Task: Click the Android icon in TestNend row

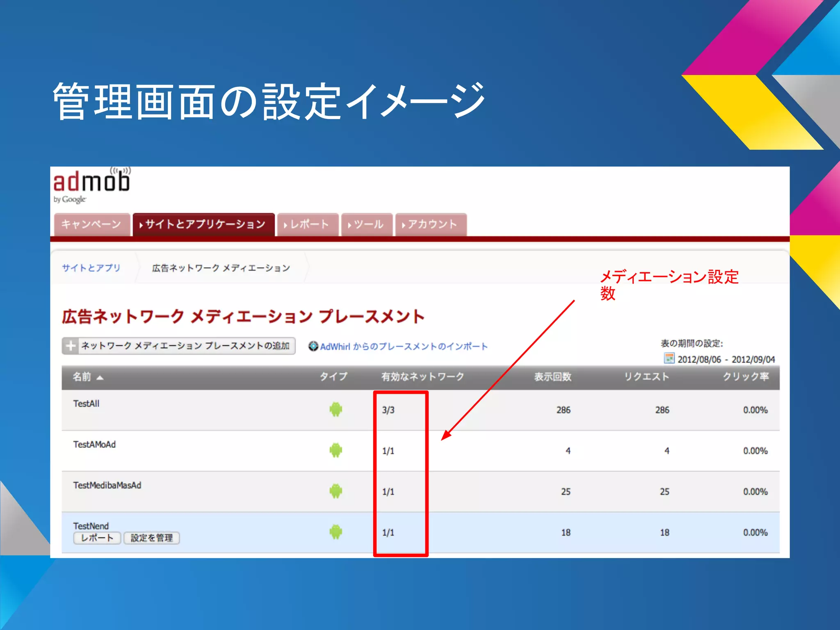Action: (336, 532)
